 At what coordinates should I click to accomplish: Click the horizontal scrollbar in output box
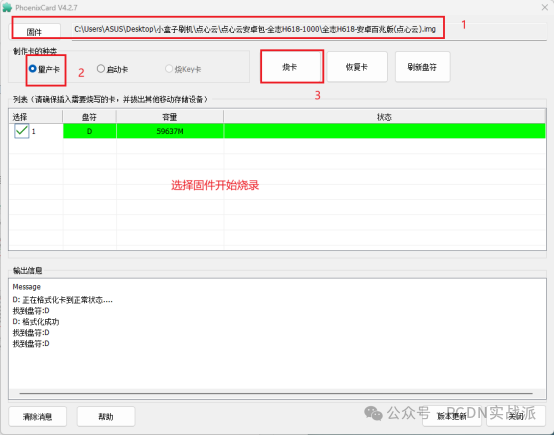point(276,393)
